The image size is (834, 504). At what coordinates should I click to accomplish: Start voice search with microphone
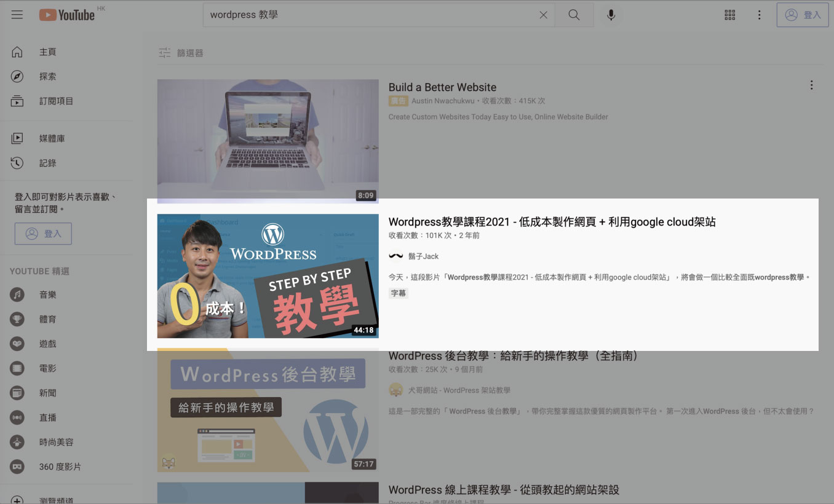click(x=611, y=15)
